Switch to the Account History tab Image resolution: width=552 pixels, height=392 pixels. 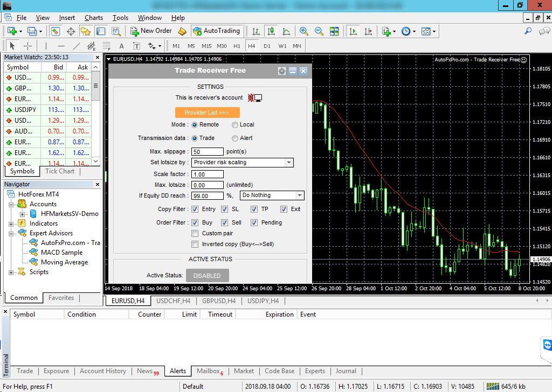pyautogui.click(x=102, y=371)
